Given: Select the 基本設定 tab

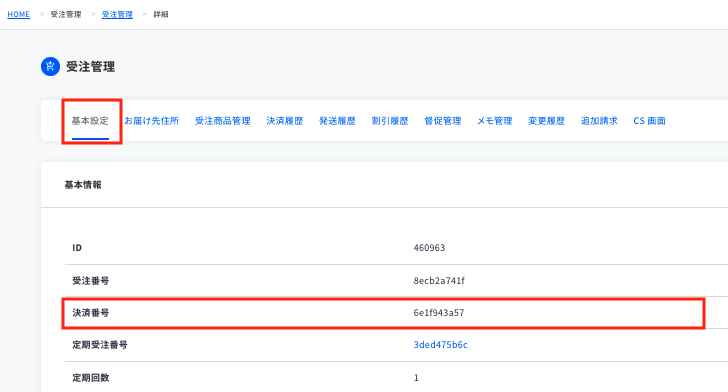Looking at the screenshot, I should (x=90, y=121).
